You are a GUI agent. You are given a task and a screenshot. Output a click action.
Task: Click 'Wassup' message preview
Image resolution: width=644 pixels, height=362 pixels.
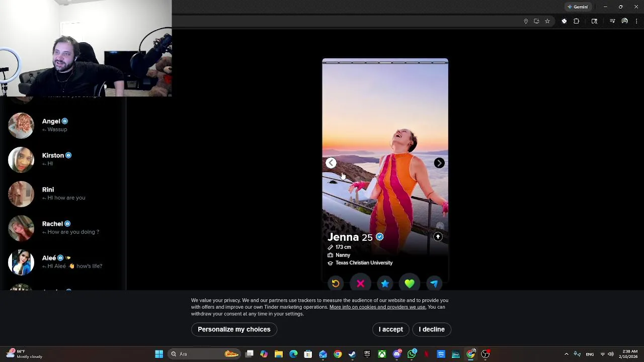57,130
